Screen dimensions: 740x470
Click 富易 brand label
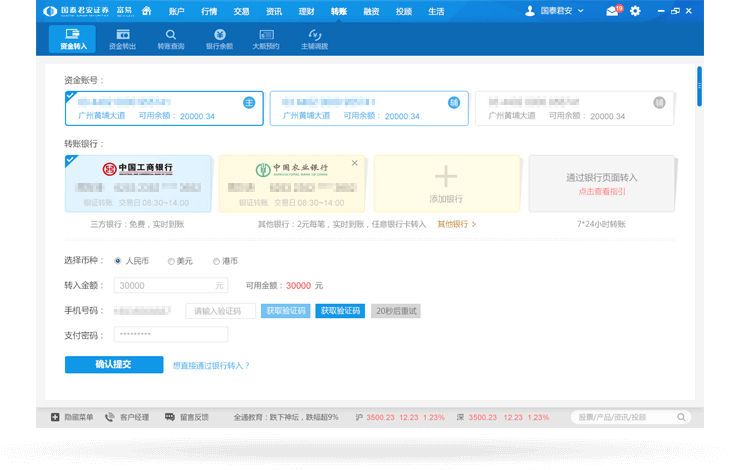[125, 11]
